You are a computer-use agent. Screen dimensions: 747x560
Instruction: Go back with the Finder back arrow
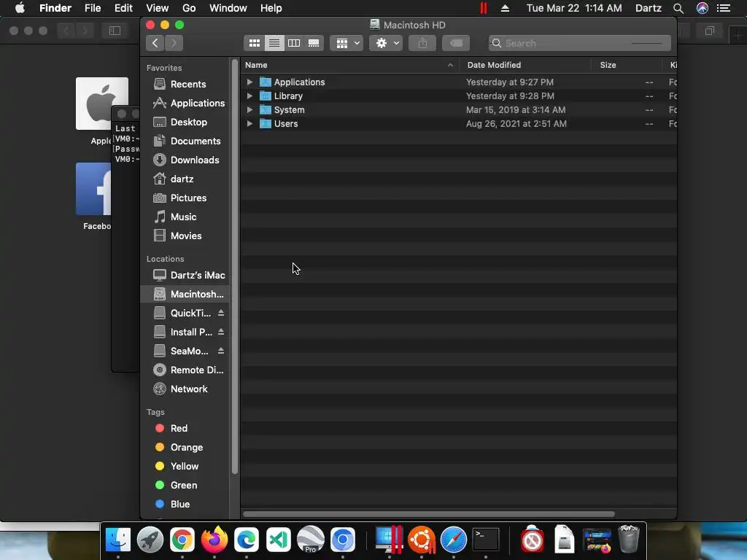click(x=155, y=43)
